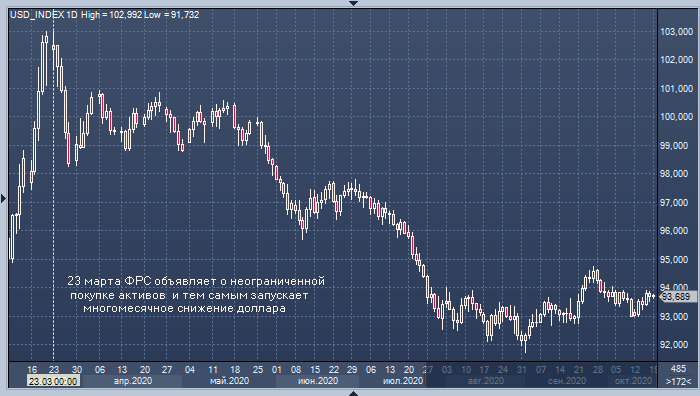Click the 103,000 price scale label
Viewport: 700px width, 396px height.
(x=676, y=32)
